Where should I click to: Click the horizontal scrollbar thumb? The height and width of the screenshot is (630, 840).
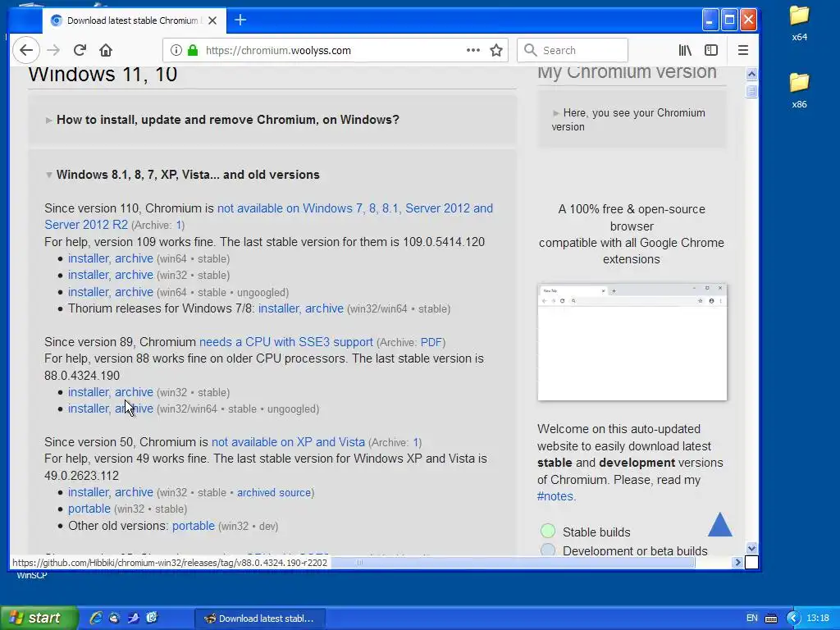tap(359, 562)
